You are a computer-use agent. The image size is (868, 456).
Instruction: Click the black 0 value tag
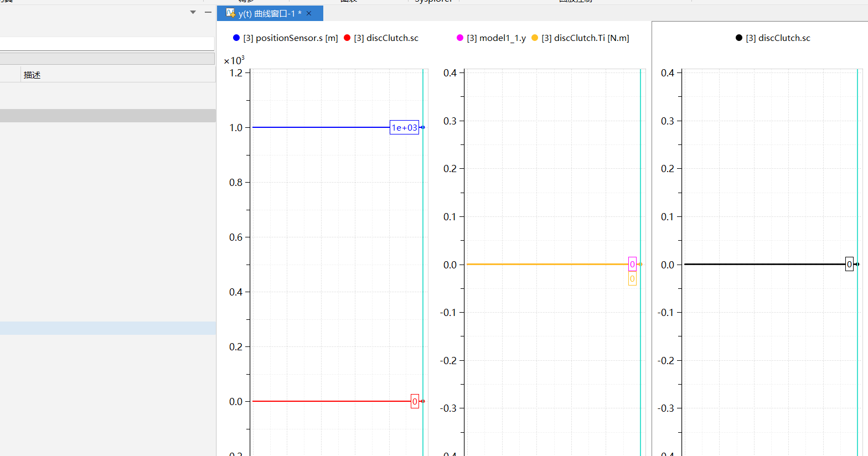coord(849,264)
